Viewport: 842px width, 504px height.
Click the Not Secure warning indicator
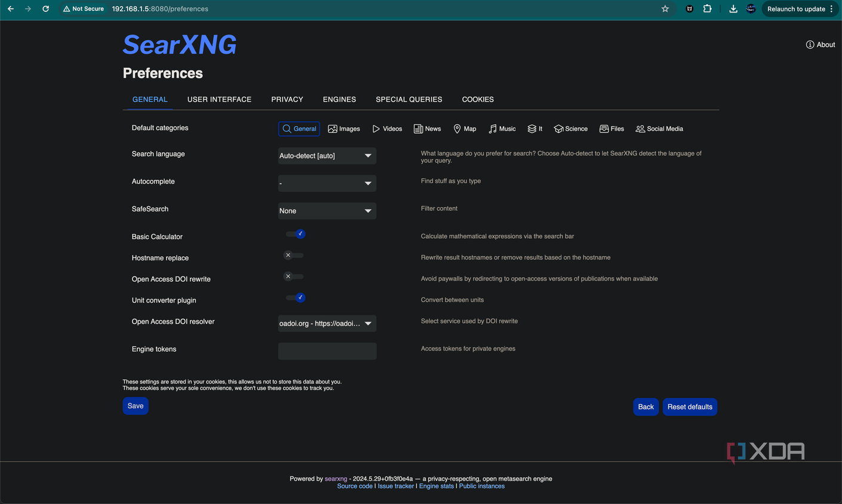click(x=84, y=9)
